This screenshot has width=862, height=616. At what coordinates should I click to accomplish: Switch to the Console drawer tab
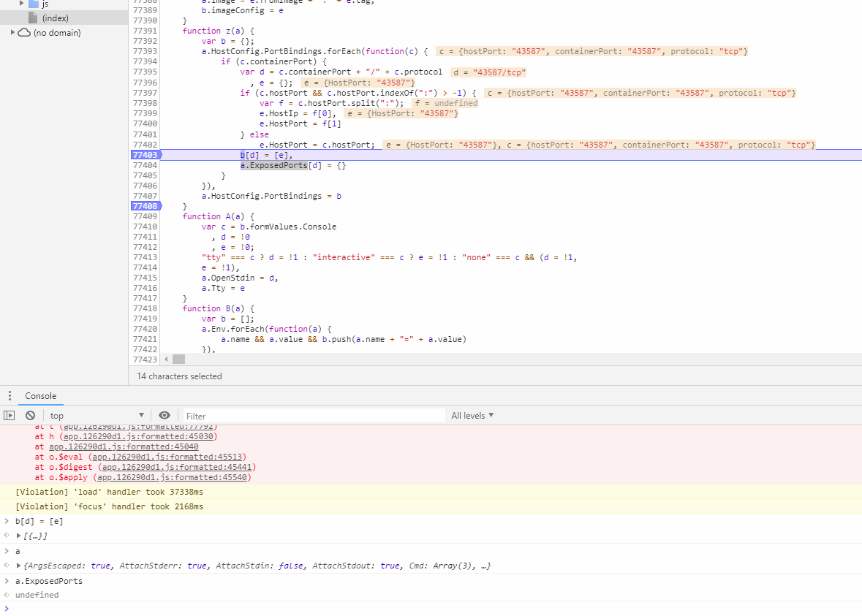click(41, 395)
